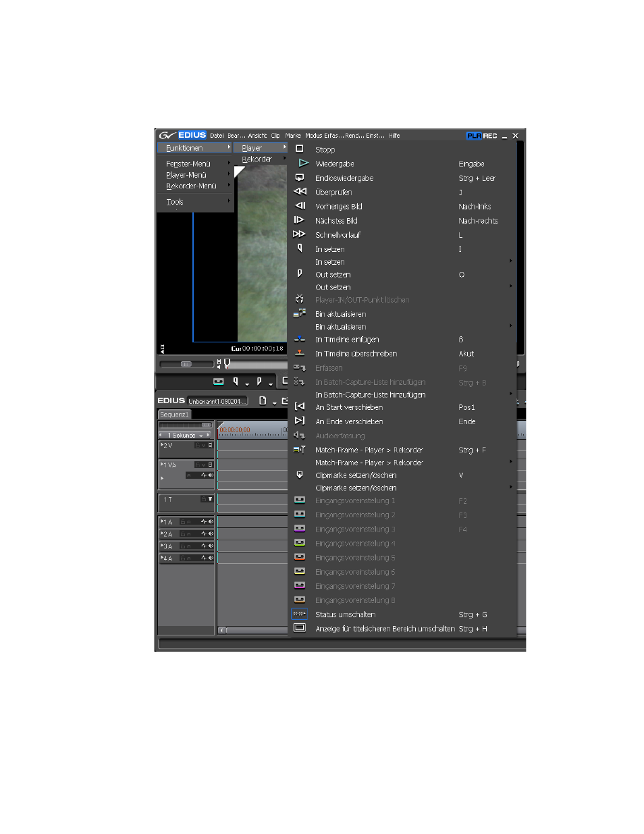Click the Wiedergabe play icon
The image size is (644, 834).
[303, 163]
